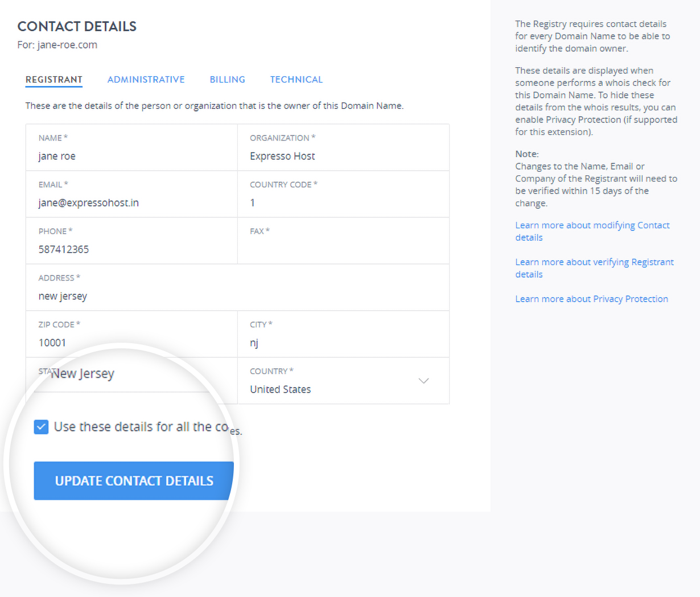Click the Zip Code field
Viewport: 700px width, 597px height.
click(x=131, y=343)
